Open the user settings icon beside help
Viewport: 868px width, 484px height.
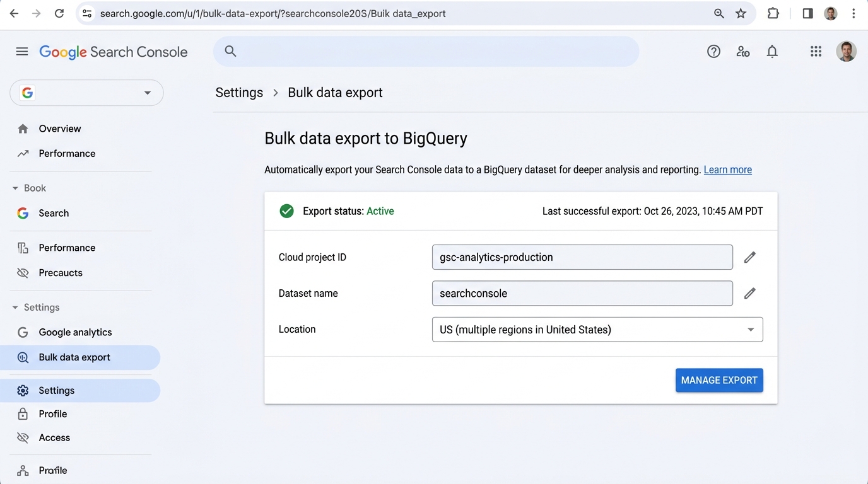pos(743,52)
